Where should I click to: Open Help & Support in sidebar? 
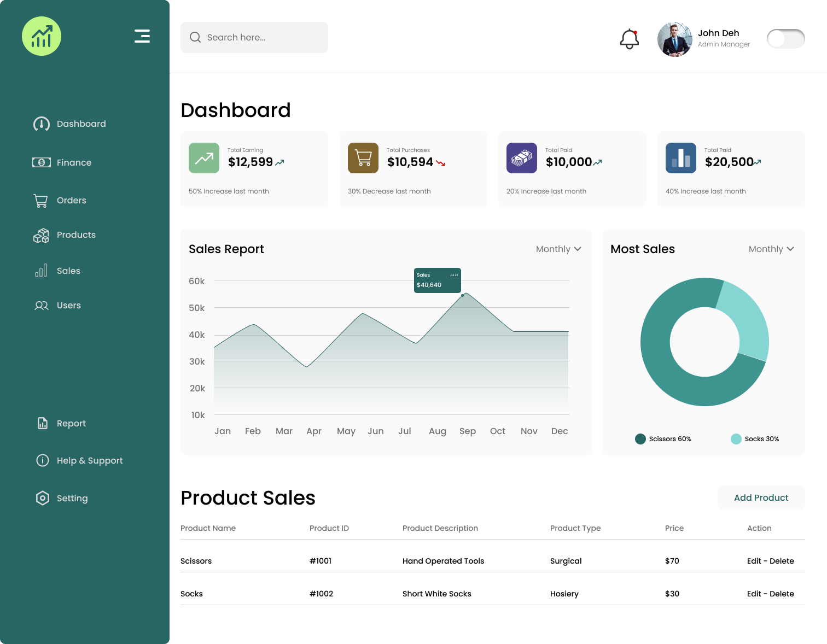point(89,460)
